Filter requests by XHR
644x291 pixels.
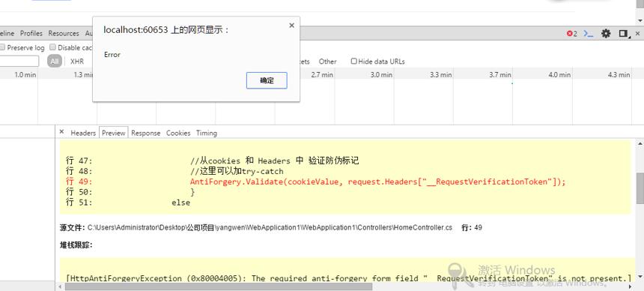coord(77,61)
